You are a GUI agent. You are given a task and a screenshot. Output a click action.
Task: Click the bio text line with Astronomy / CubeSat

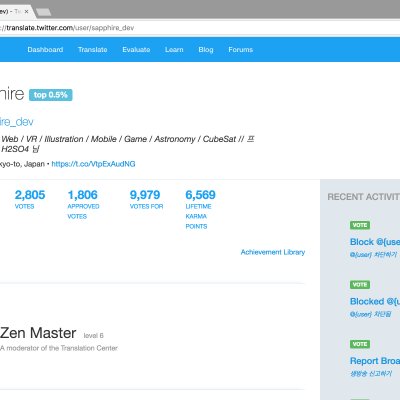[x=127, y=139]
